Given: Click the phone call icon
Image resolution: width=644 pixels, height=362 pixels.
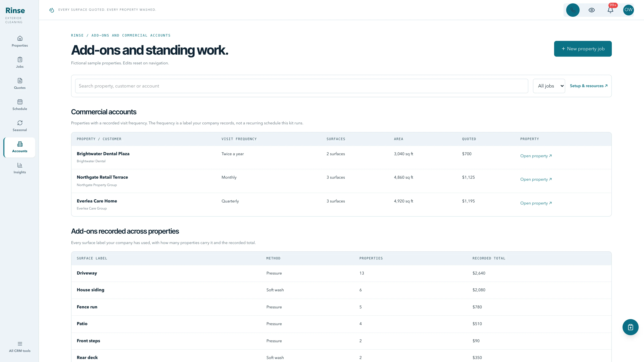Looking at the screenshot, I should tap(573, 10).
